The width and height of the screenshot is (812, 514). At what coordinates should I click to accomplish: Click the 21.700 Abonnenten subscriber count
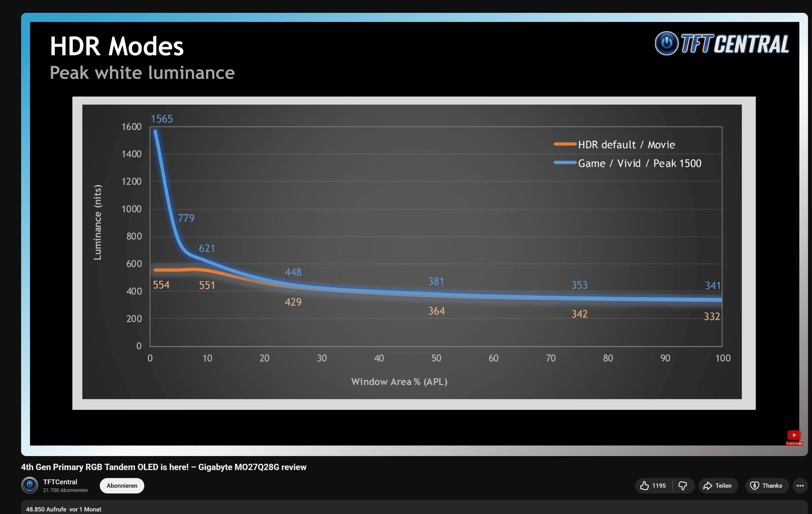(x=65, y=490)
